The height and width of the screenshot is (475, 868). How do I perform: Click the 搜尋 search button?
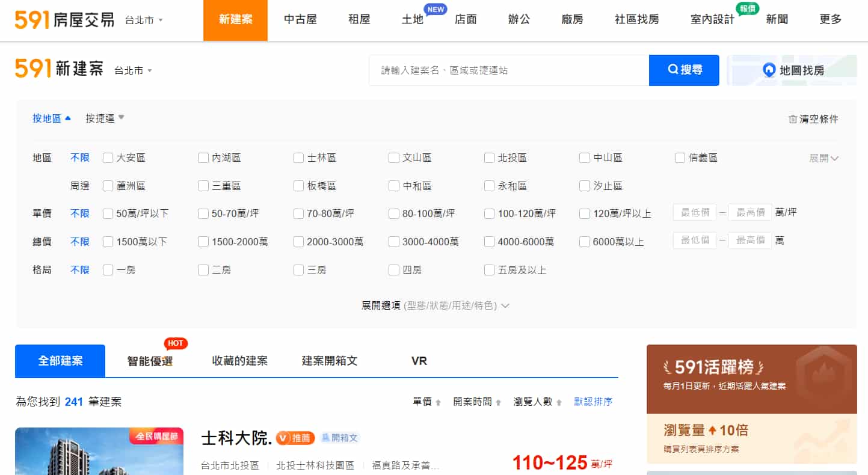(684, 70)
